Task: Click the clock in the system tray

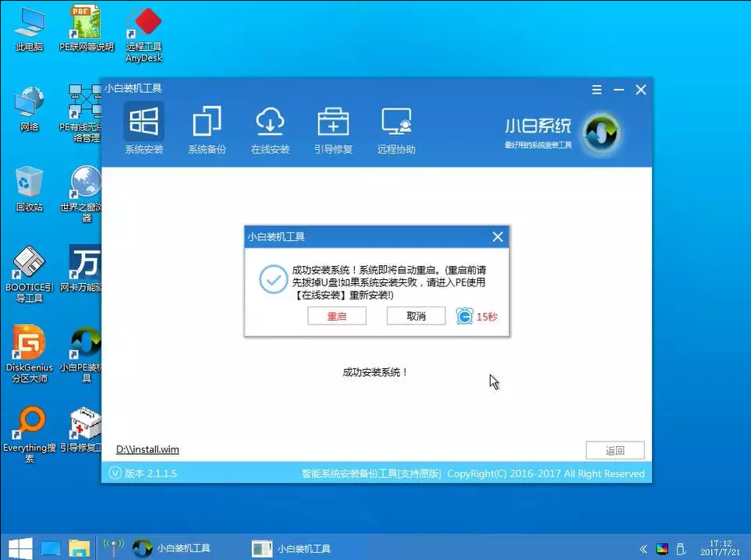Action: pos(721,548)
